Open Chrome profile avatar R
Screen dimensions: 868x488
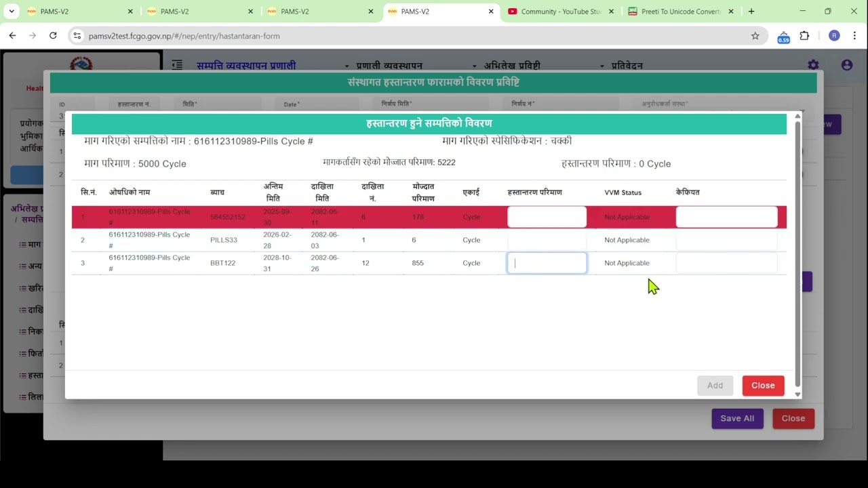coord(834,36)
